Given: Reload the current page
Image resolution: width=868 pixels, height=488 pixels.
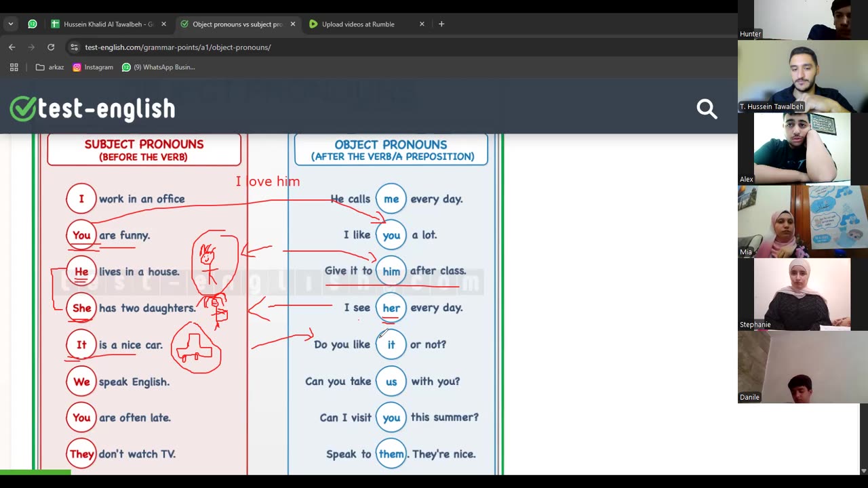Looking at the screenshot, I should tap(51, 47).
